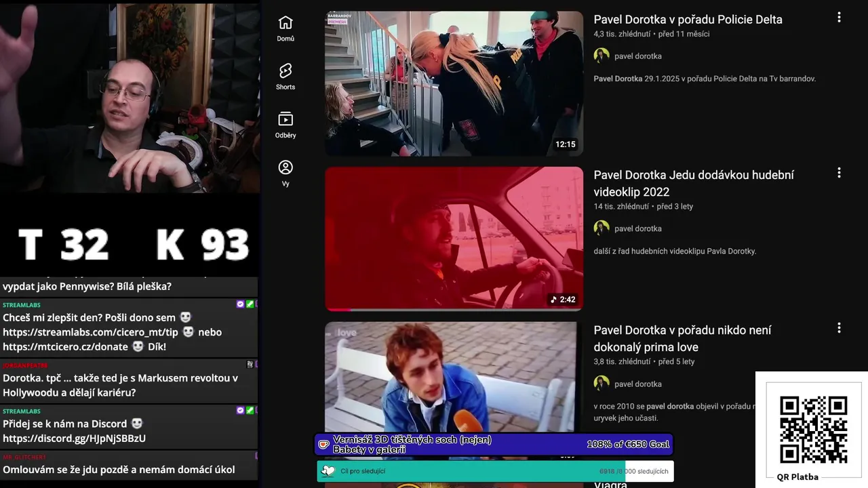Click the streamlabs.com/cicero_mt/tip link in chat
This screenshot has height=488, width=868.
90,332
